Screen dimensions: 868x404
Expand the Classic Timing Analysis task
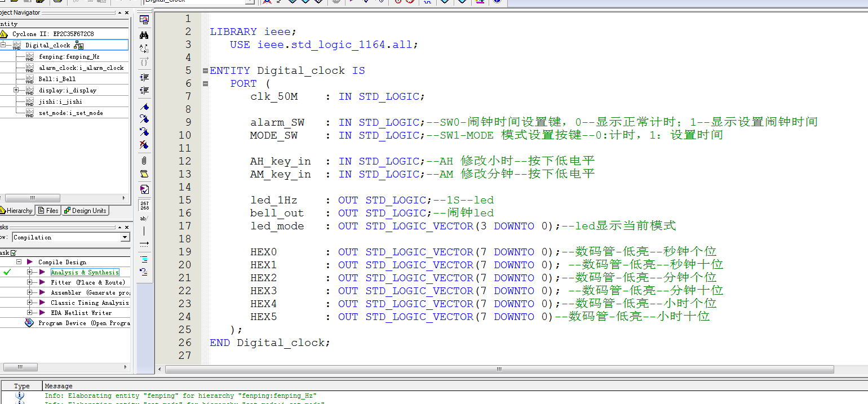coord(30,303)
